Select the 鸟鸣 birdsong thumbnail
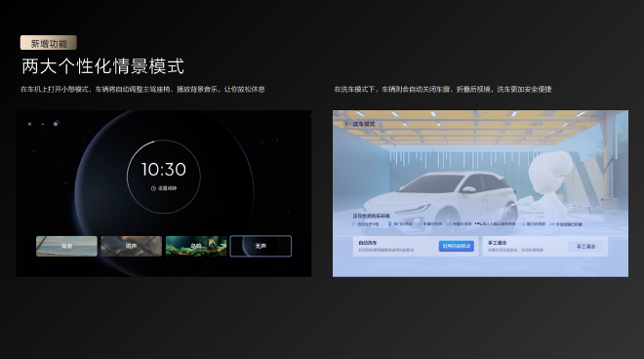 (x=196, y=246)
